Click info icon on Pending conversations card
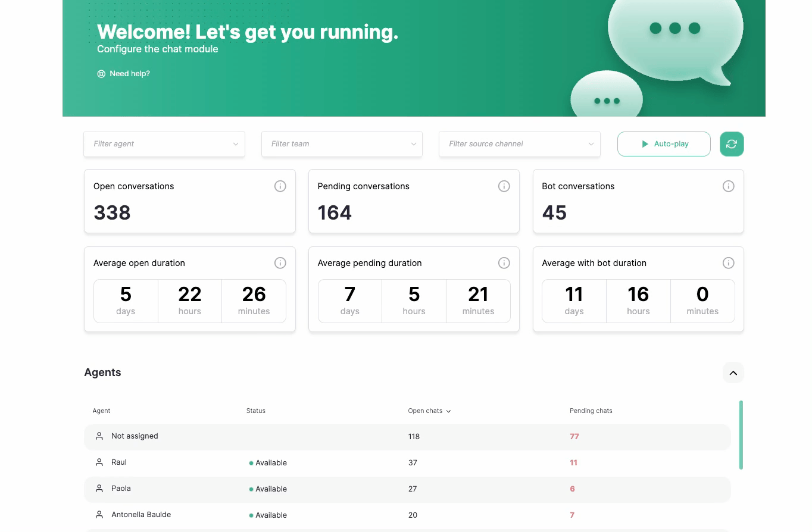This screenshot has height=532, width=812. 504,186
